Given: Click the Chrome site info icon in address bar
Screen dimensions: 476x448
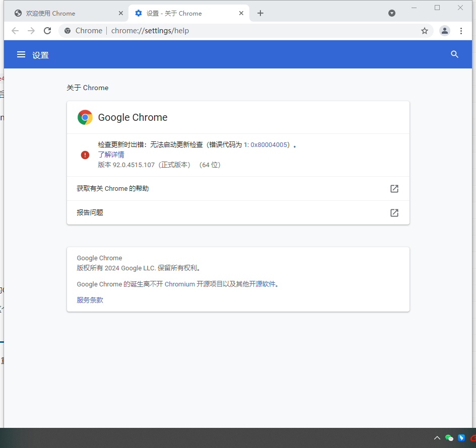Looking at the screenshot, I should pos(67,31).
